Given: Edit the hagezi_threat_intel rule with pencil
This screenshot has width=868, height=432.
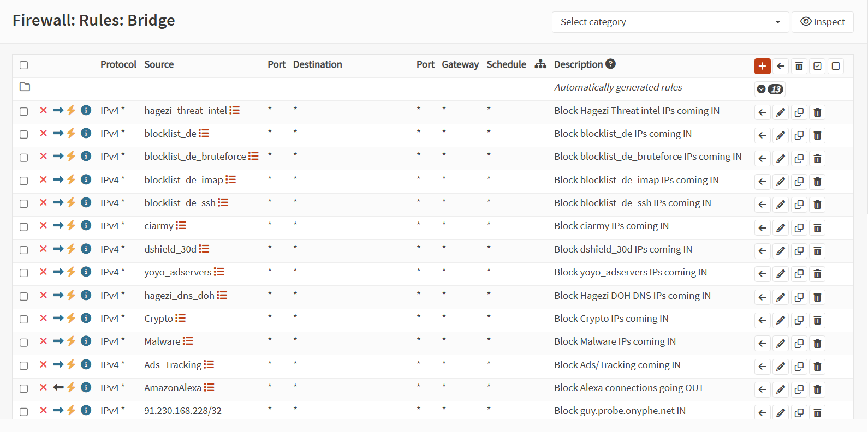Looking at the screenshot, I should coord(781,112).
